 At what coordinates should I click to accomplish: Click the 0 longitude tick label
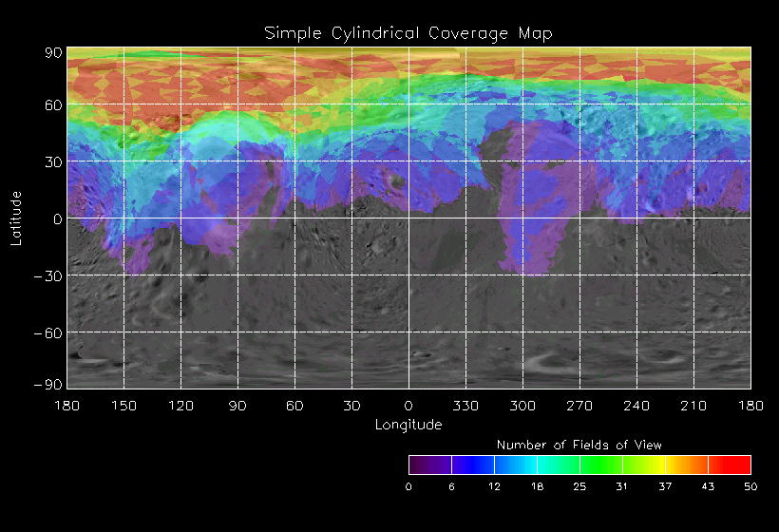point(408,406)
